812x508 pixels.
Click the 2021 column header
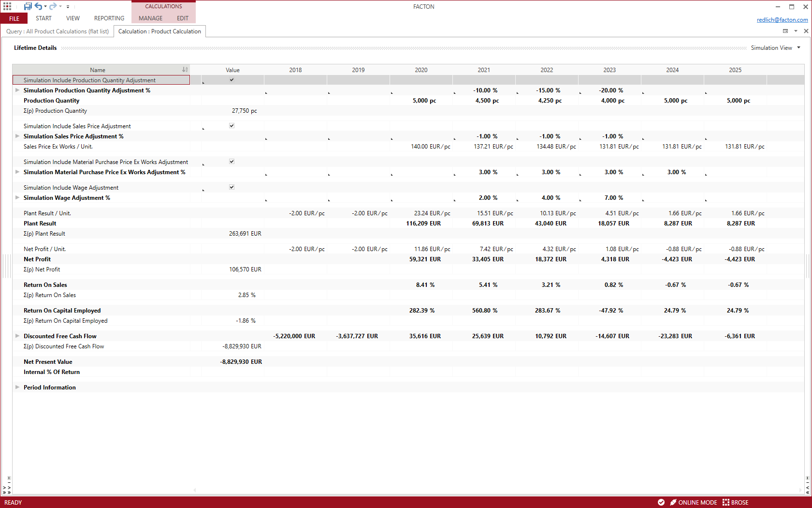(484, 70)
